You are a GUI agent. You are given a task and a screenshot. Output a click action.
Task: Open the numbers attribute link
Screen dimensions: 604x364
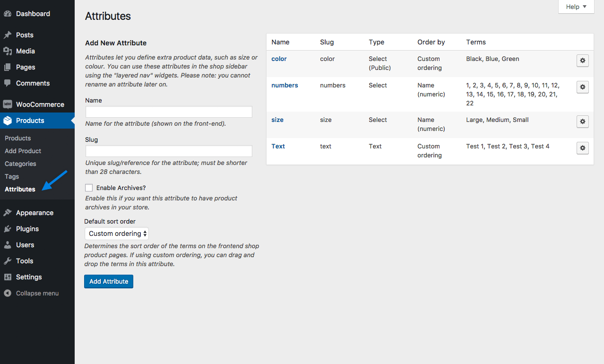tap(285, 85)
